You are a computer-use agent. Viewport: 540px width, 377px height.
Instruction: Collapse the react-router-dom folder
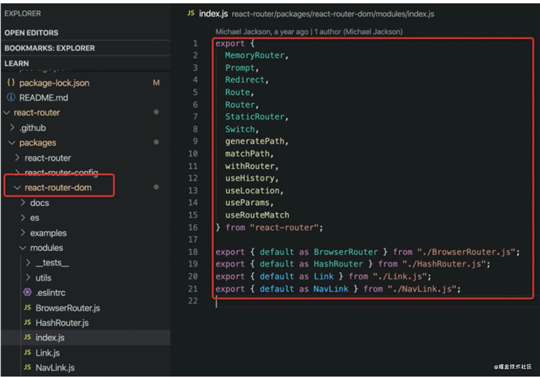(17, 187)
